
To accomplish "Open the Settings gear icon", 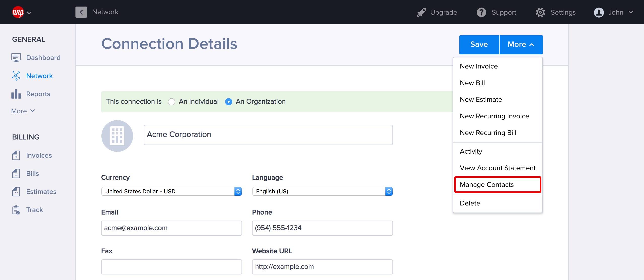I will pos(540,12).
